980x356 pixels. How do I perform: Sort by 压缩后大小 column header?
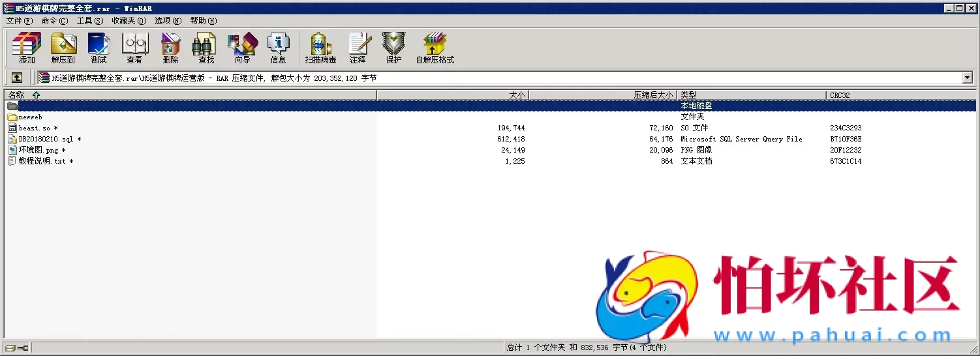(x=652, y=95)
